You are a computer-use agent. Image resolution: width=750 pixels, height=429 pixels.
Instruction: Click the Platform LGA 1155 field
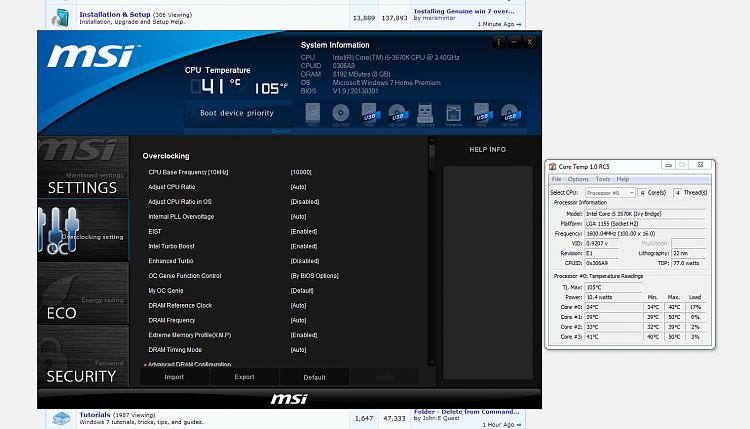(x=645, y=224)
